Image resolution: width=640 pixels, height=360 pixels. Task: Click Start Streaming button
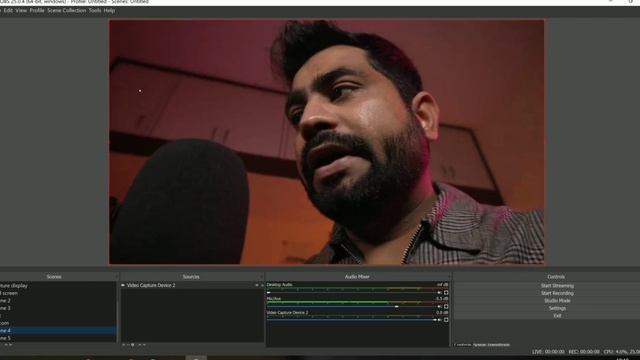(x=557, y=286)
